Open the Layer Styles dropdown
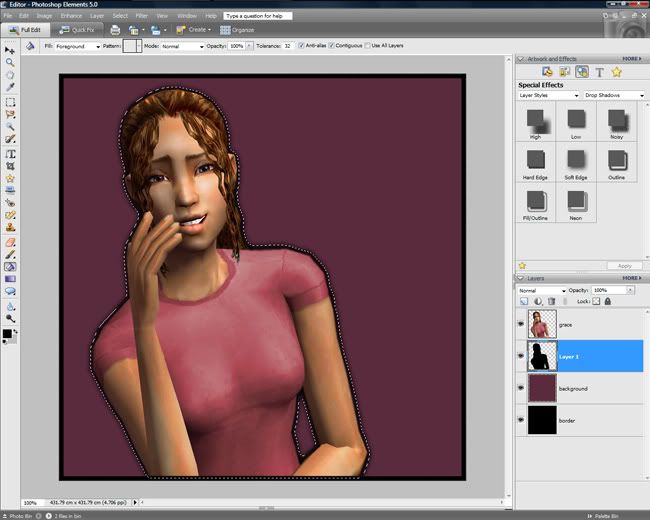Viewport: 650px width, 520px height. pyautogui.click(x=548, y=95)
